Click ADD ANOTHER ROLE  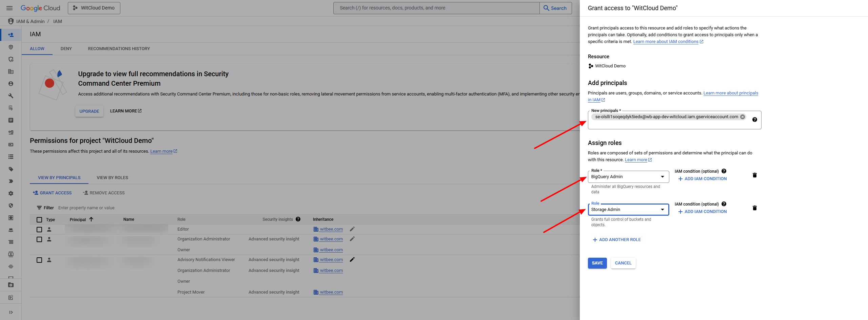pyautogui.click(x=616, y=240)
